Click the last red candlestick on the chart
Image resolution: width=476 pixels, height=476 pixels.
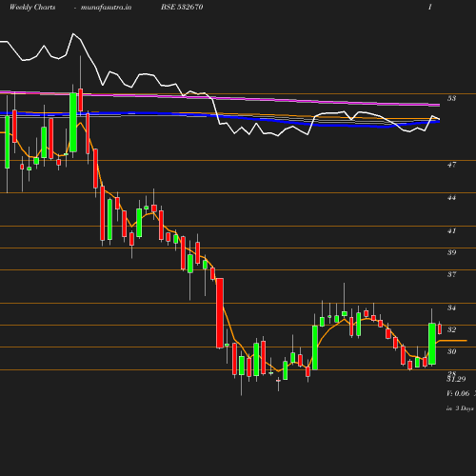440,328
